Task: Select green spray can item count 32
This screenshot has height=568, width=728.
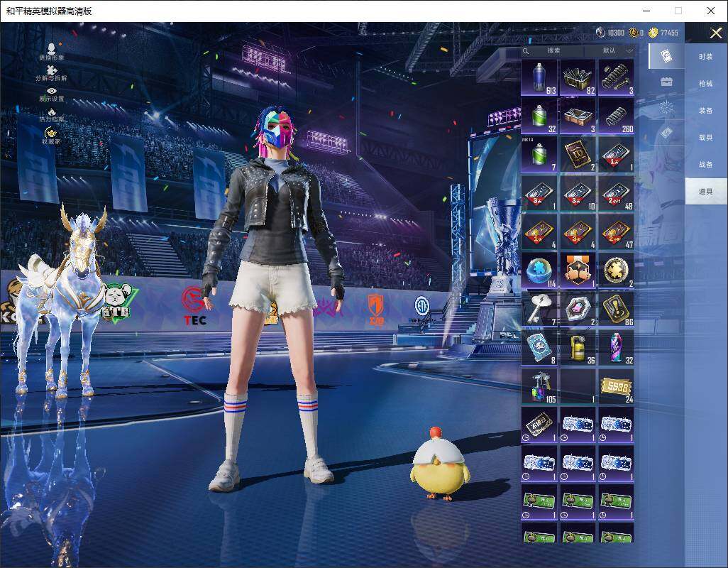Action: 539,116
